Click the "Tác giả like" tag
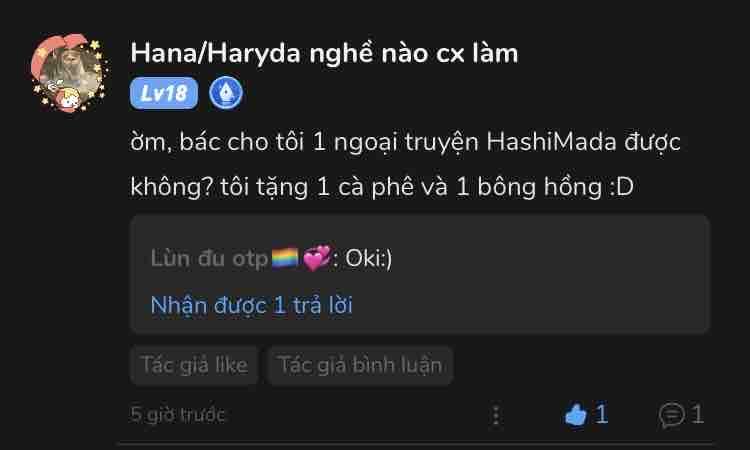The height and width of the screenshot is (450, 750). pos(194,365)
